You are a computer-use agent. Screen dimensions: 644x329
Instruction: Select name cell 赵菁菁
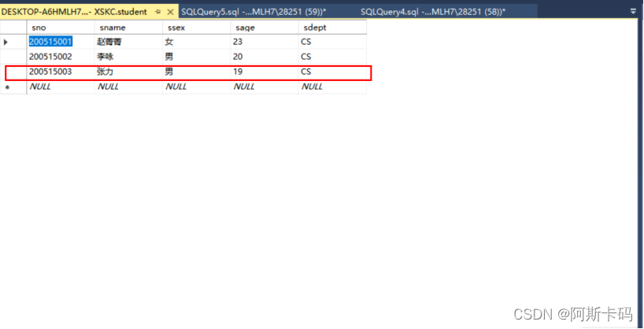[128, 42]
